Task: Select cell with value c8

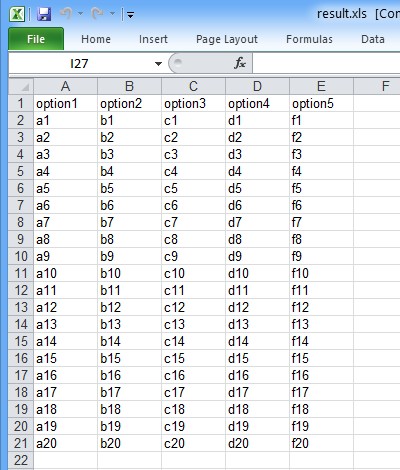Action: pos(193,239)
